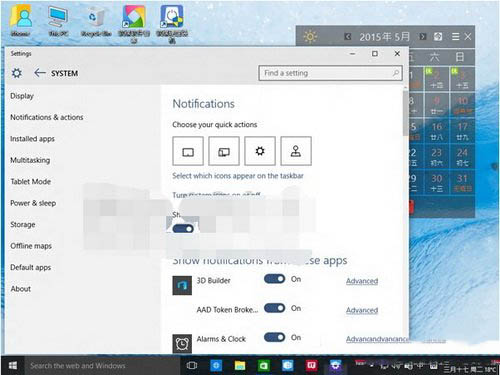Open Offline maps settings page
Viewport: 500px width, 375px height.
(x=31, y=246)
